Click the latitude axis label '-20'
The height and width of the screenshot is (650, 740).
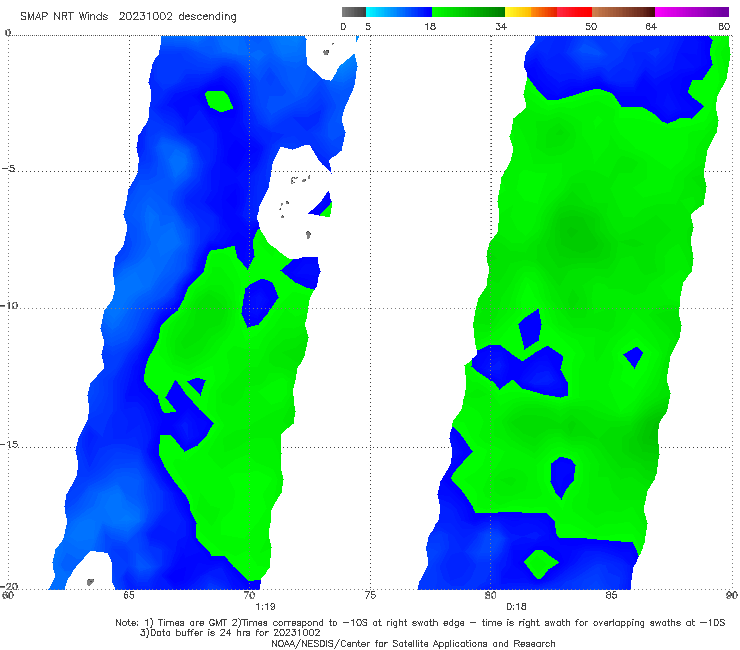tap(9, 586)
